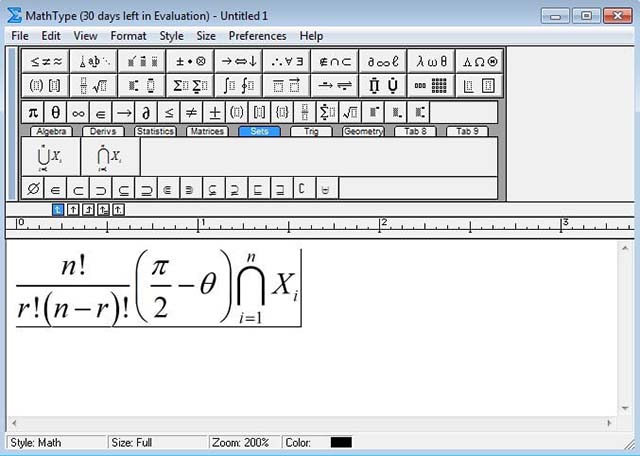Insert the partial derivative symbol

click(x=146, y=112)
